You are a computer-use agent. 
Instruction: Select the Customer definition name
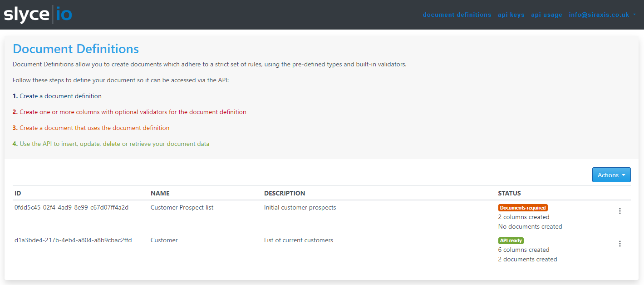(x=164, y=240)
